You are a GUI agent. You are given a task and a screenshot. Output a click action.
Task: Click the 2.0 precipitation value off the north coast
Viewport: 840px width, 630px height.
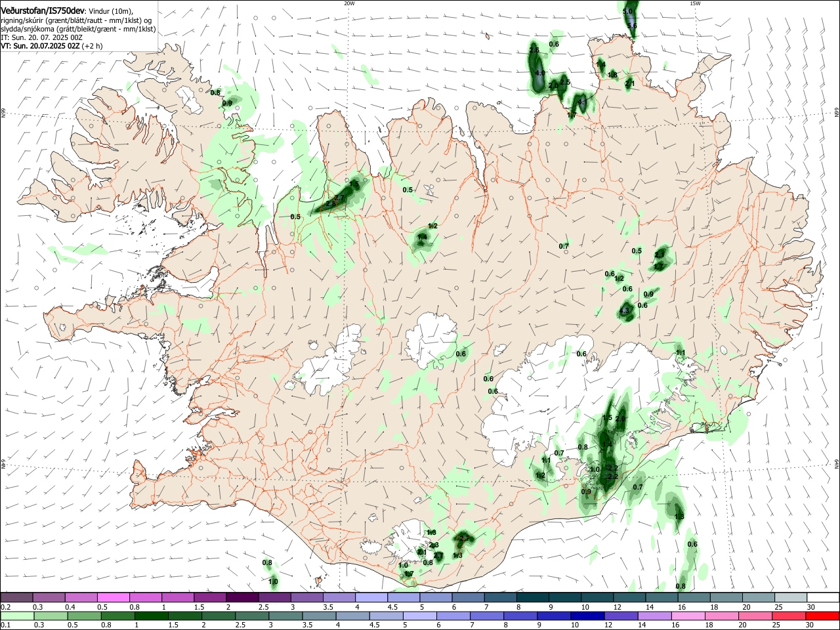(553, 85)
